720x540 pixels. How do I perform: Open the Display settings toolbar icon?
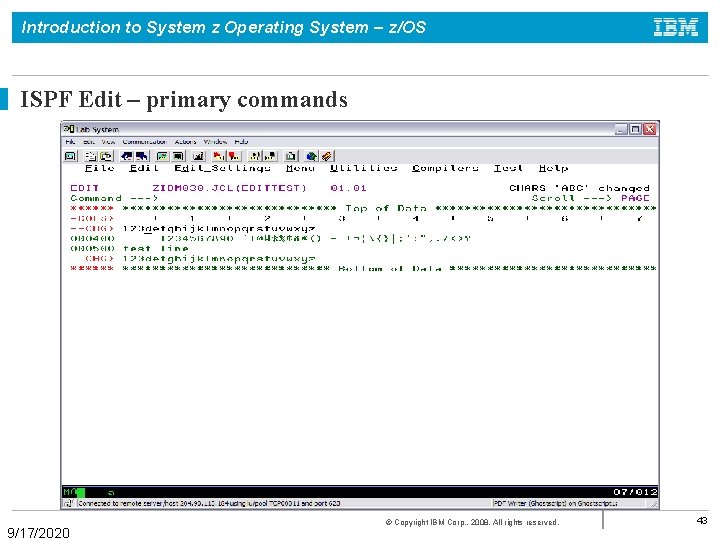(x=162, y=156)
